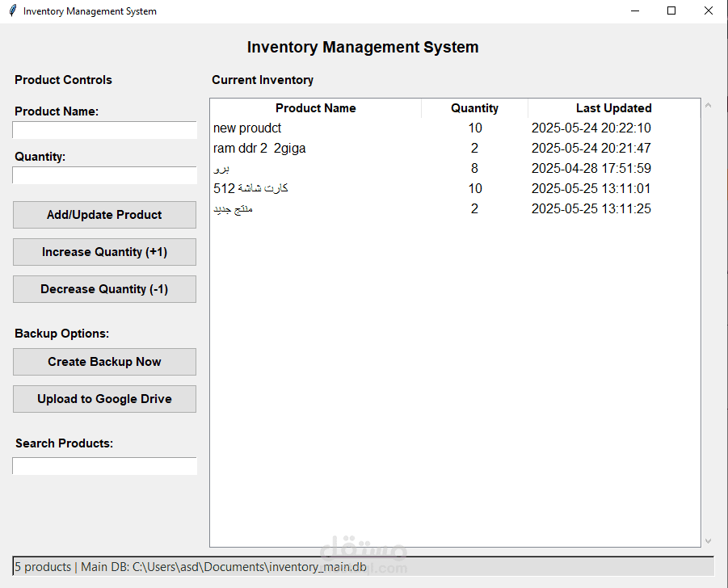Focus the Product Name input field

[104, 130]
